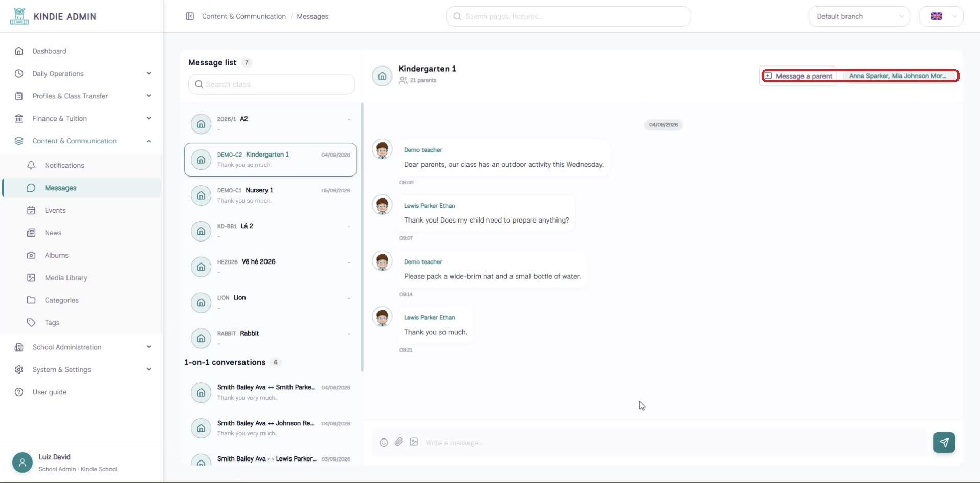Collapse the Content & Communication section
Viewport: 980px width, 483px height.
click(x=149, y=141)
